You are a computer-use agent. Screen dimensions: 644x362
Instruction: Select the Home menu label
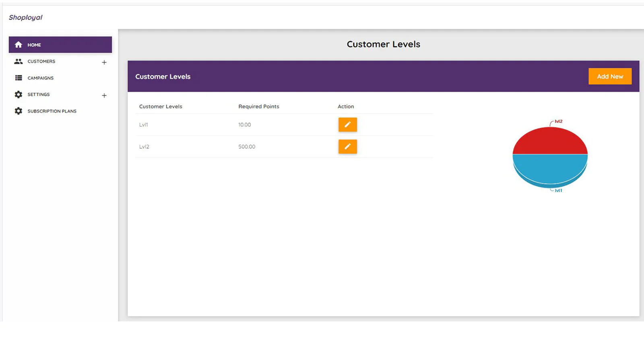pyautogui.click(x=34, y=45)
